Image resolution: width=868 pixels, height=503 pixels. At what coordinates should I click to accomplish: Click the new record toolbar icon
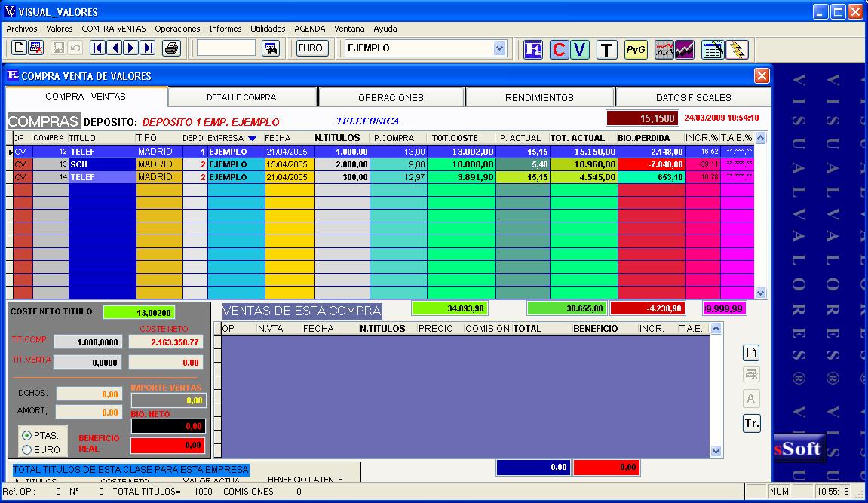coord(20,48)
